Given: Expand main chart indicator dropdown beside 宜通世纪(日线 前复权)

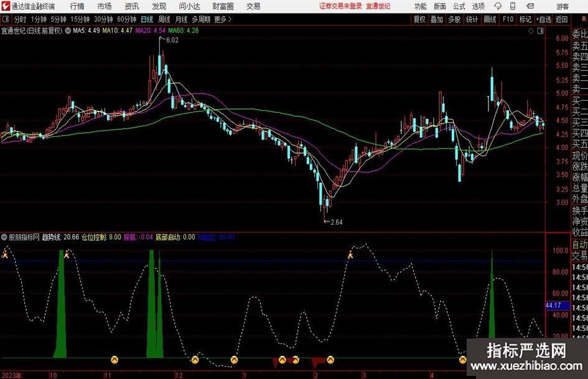Looking at the screenshot, I should [x=68, y=30].
